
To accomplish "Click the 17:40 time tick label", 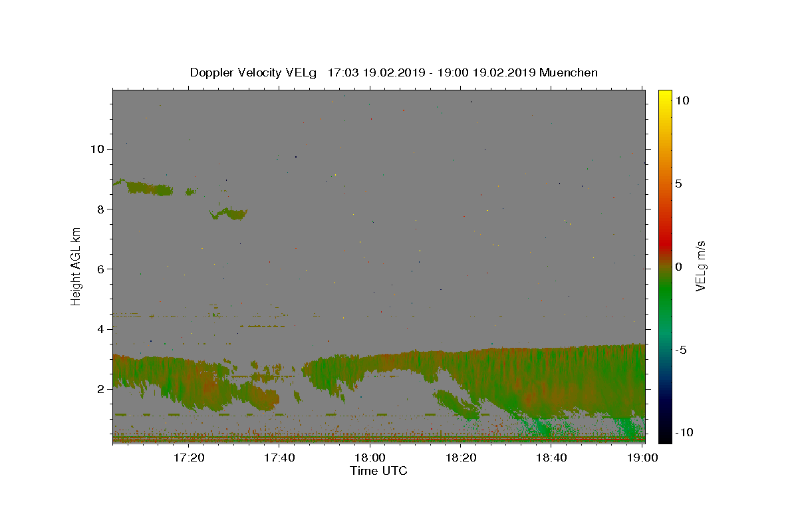I will tap(279, 458).
